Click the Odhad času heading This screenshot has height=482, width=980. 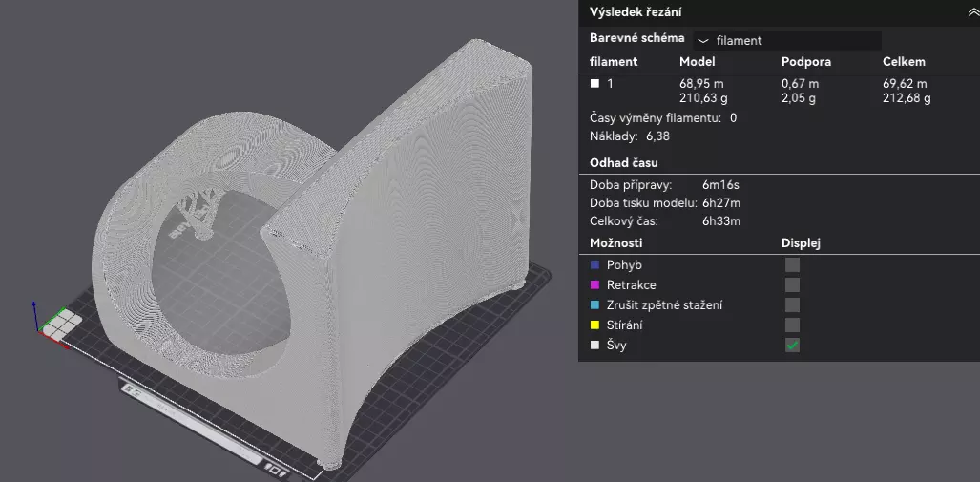[x=624, y=163]
